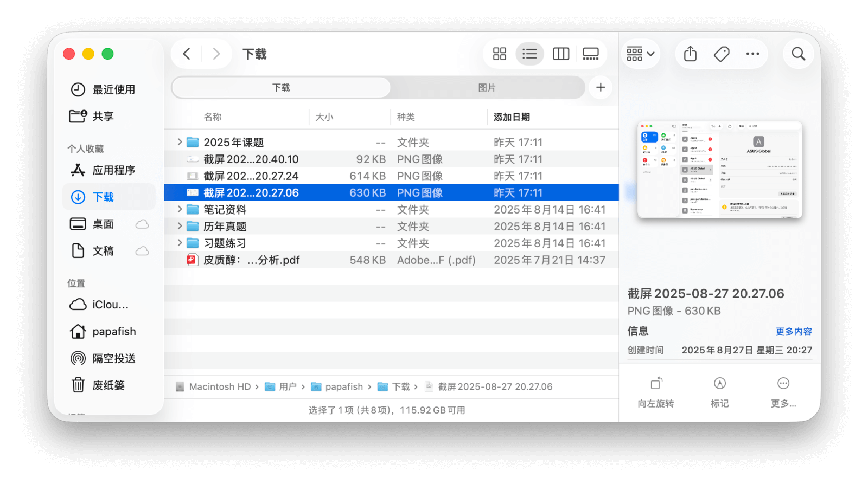
Task: Expand the 历年真题 folder
Action: tap(180, 226)
